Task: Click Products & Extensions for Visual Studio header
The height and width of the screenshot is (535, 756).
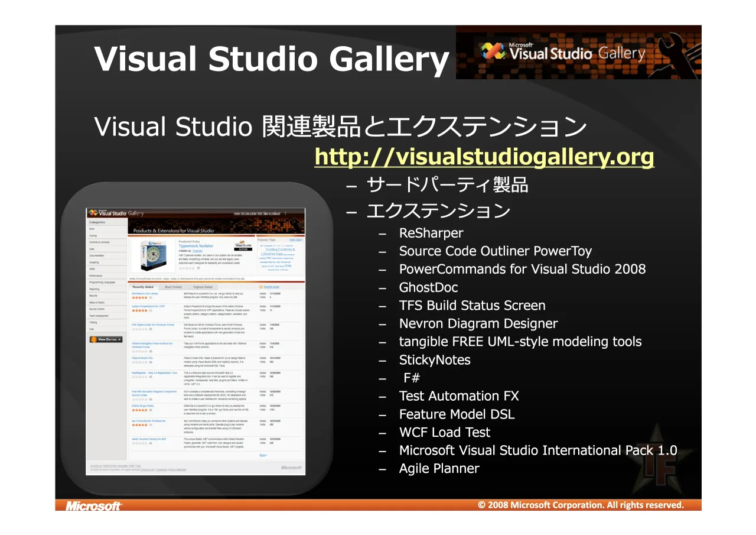Action: coord(174,231)
